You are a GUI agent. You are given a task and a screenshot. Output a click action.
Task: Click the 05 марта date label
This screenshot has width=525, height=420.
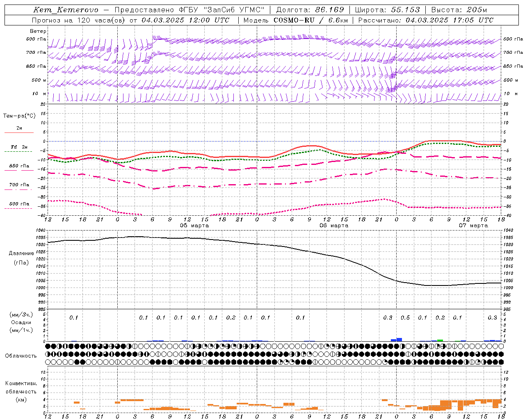coord(194,226)
